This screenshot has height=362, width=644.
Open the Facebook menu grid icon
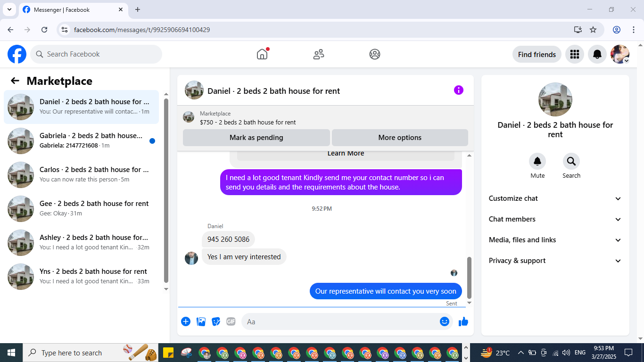pyautogui.click(x=574, y=54)
